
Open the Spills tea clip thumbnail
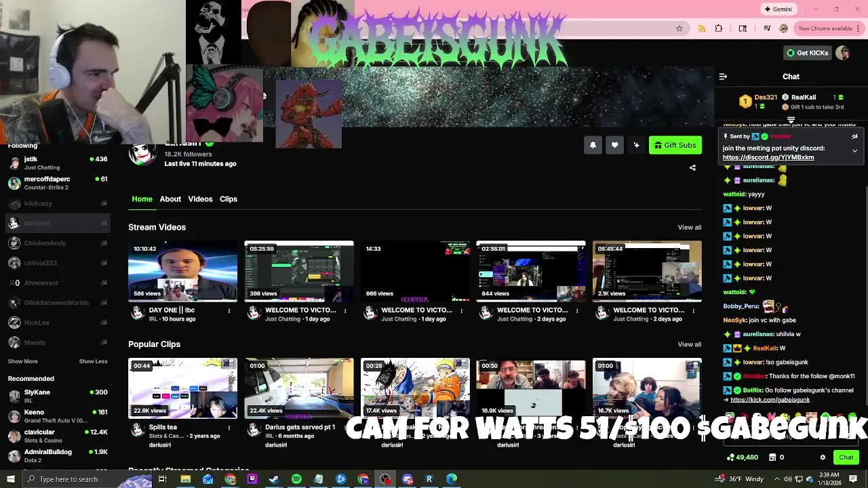182,388
